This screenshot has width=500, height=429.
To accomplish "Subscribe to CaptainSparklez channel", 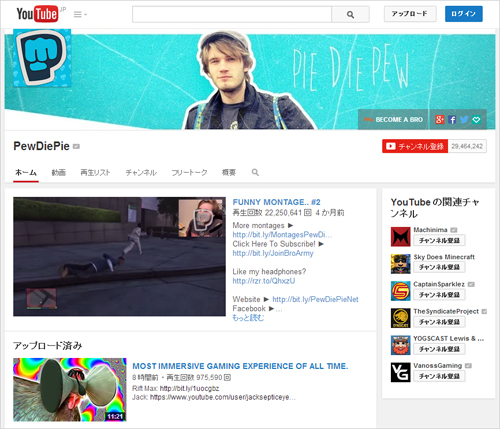I will tap(439, 295).
